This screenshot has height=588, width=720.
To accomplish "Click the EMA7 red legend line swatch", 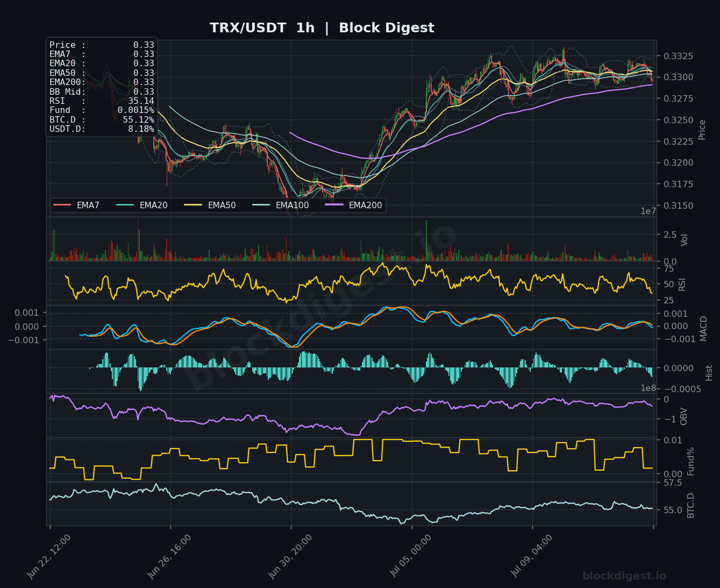I will [x=62, y=205].
